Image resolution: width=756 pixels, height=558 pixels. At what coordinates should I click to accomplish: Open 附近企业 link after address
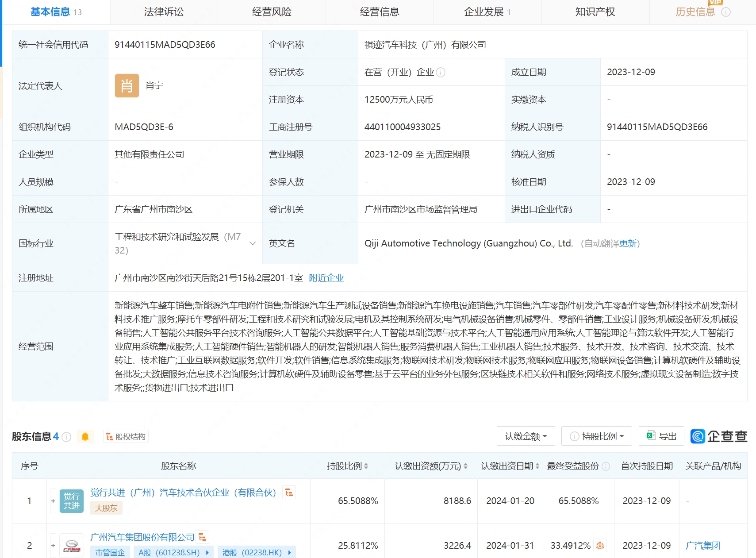coord(326,278)
